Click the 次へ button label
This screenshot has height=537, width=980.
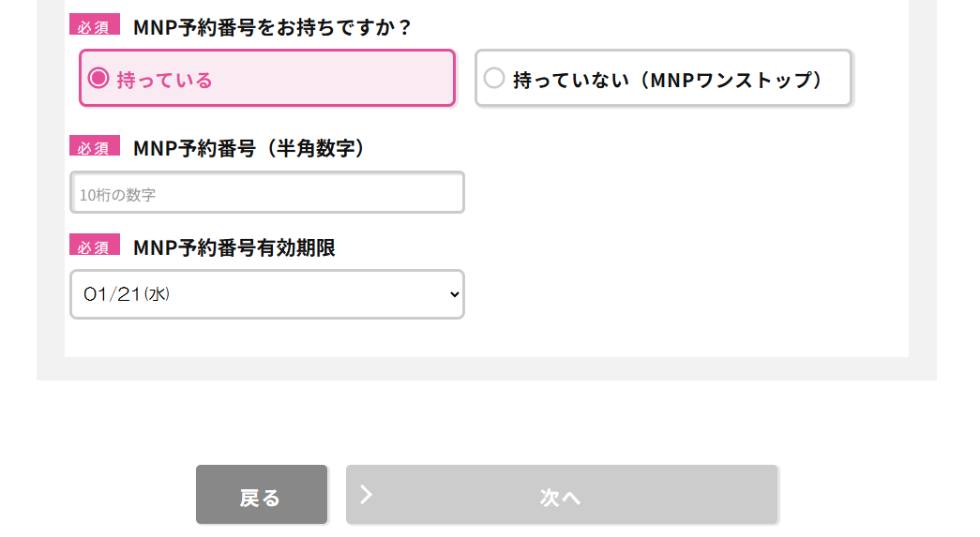point(561,498)
